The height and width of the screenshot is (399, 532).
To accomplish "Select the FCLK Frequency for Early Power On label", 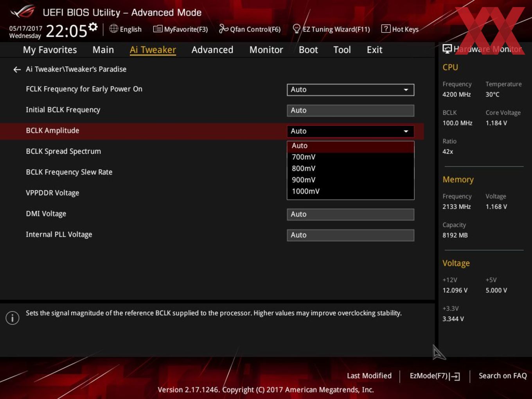I will (84, 89).
